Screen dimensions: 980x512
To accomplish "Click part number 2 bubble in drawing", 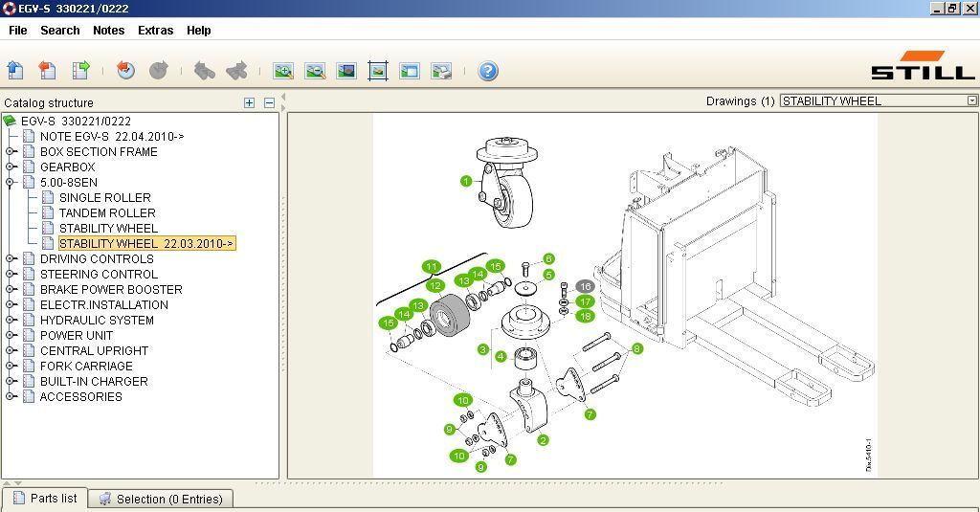I will point(544,440).
